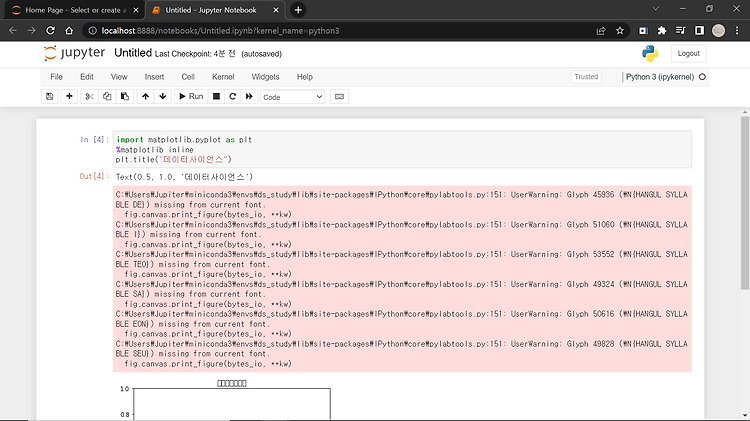750x421 pixels.
Task: Bookmark this page with star icon
Action: point(620,31)
